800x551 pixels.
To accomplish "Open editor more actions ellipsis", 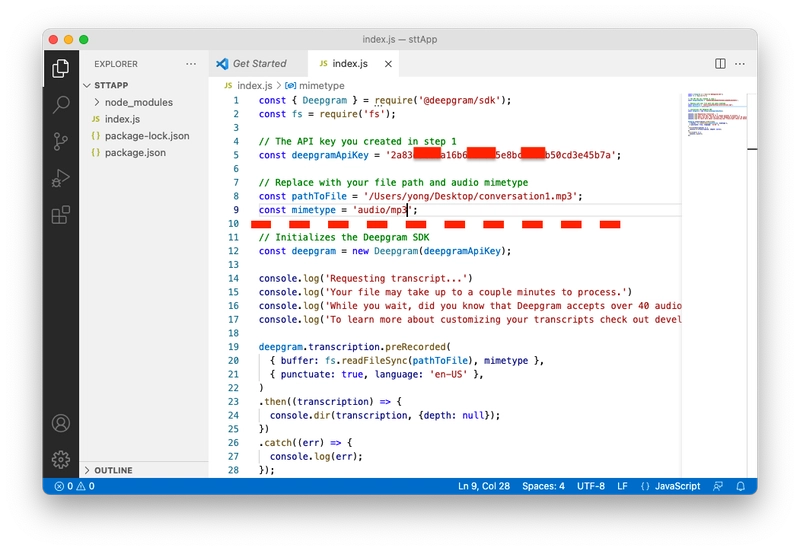I will pyautogui.click(x=740, y=64).
